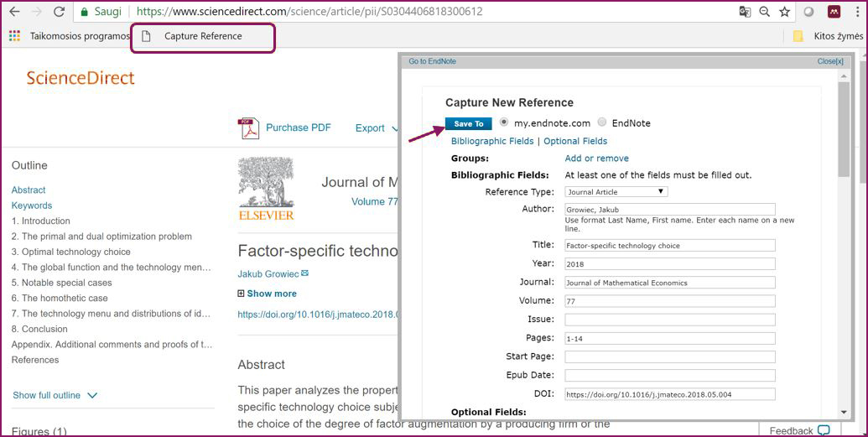The image size is (868, 437).
Task: Click into the Issue input field
Action: (x=669, y=320)
